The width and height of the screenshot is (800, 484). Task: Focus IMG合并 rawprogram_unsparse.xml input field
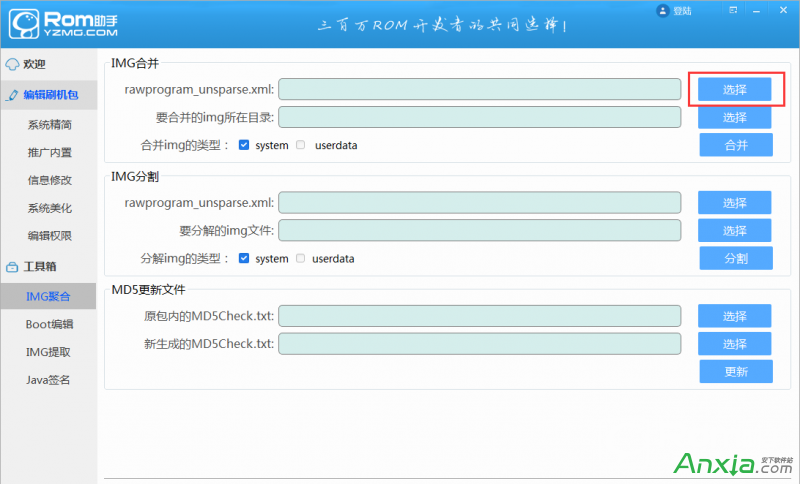480,89
